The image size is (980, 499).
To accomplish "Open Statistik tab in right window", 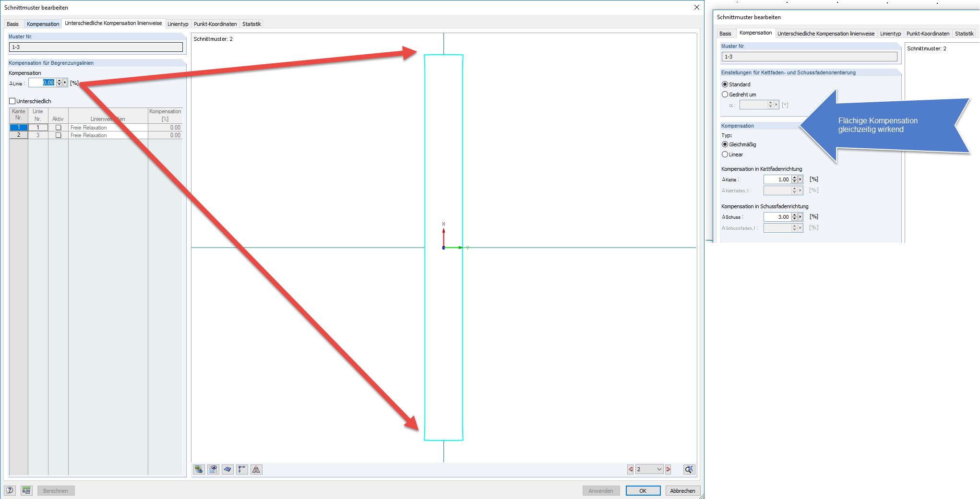I will click(964, 34).
